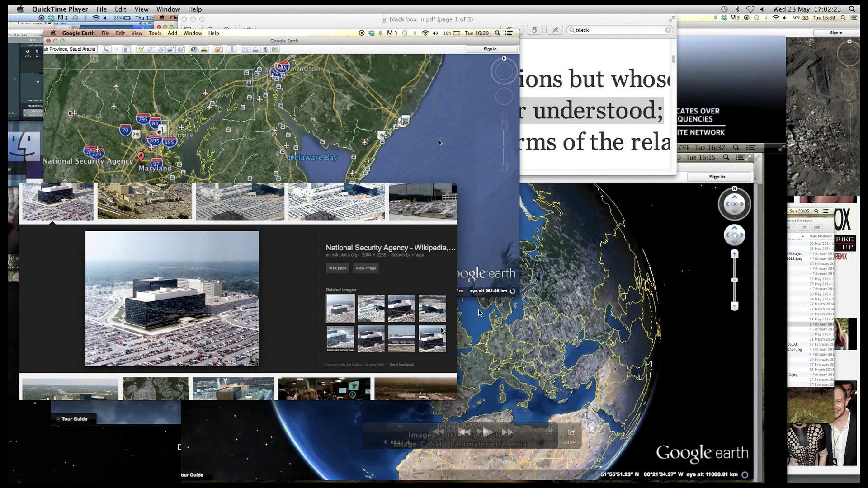
Task: Click National Security Agency red placemark
Action: pos(141,157)
